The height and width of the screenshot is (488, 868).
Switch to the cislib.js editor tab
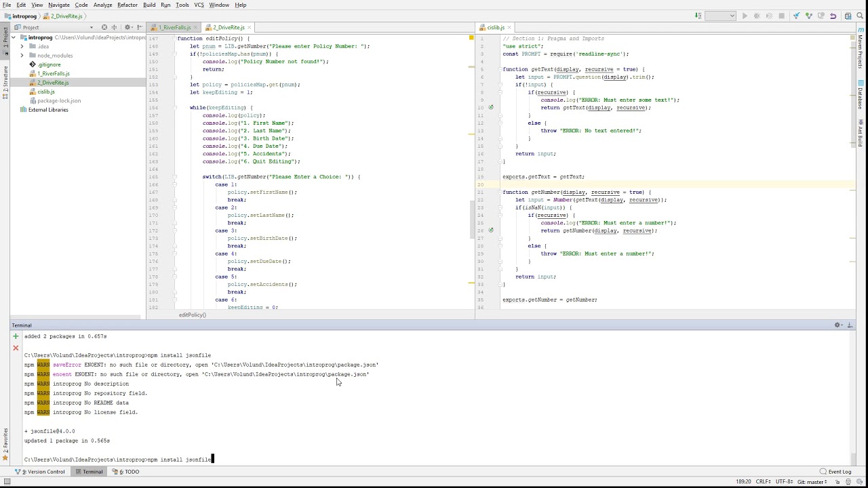tap(496, 28)
